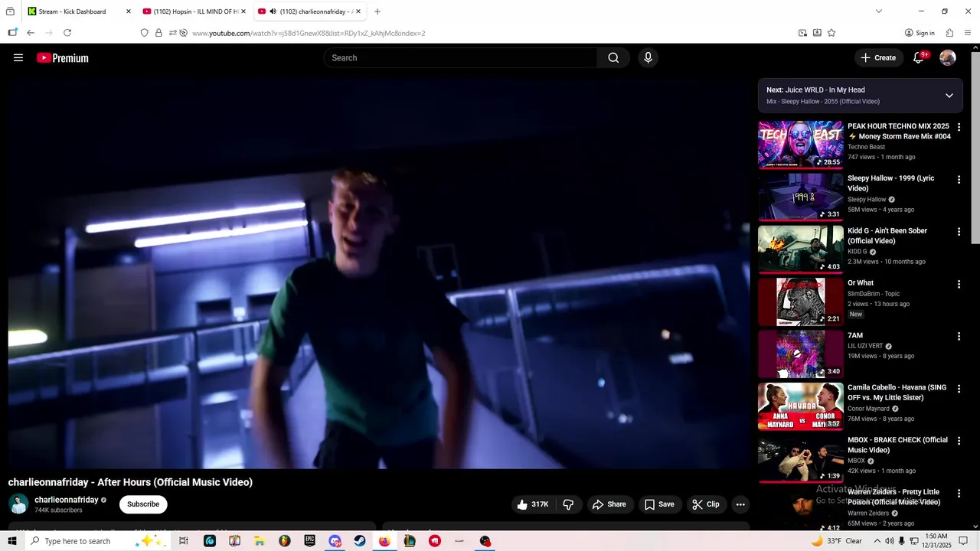
Task: Open the Or What video thumbnail
Action: pos(801,302)
